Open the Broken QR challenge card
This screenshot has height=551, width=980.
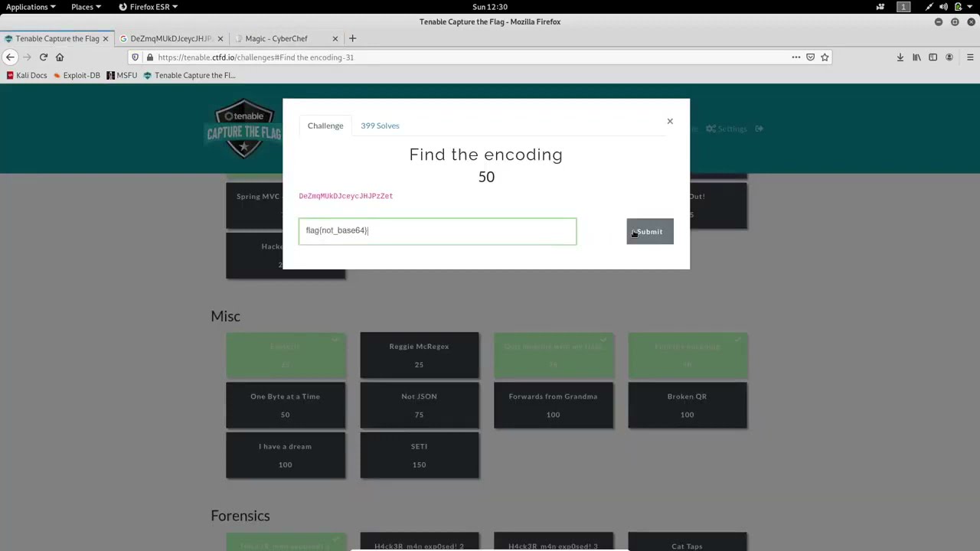coord(688,405)
